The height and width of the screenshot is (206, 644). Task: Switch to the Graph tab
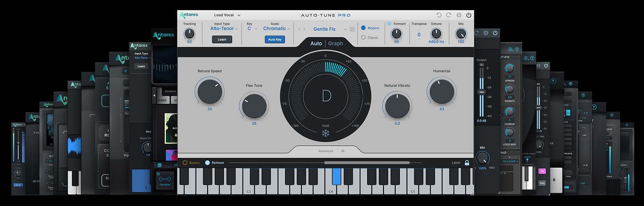pos(336,44)
